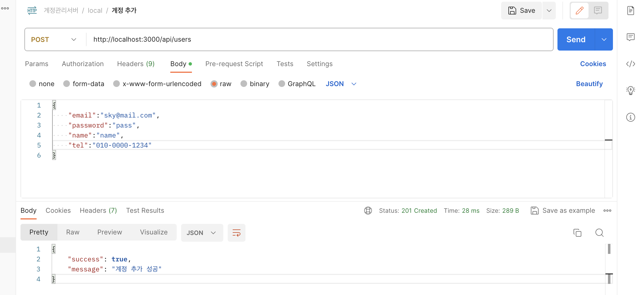
Task: Click the tel value 010-0000-1234
Action: pos(122,145)
